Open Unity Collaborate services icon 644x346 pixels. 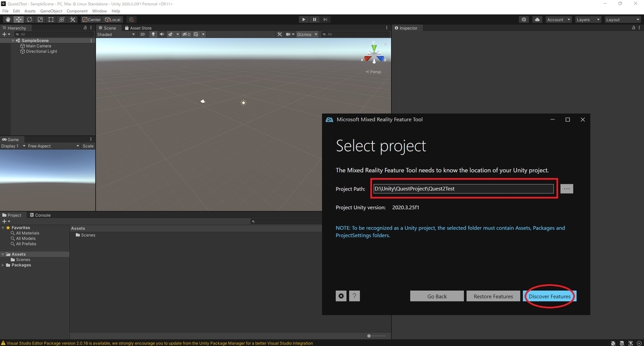coord(524,19)
